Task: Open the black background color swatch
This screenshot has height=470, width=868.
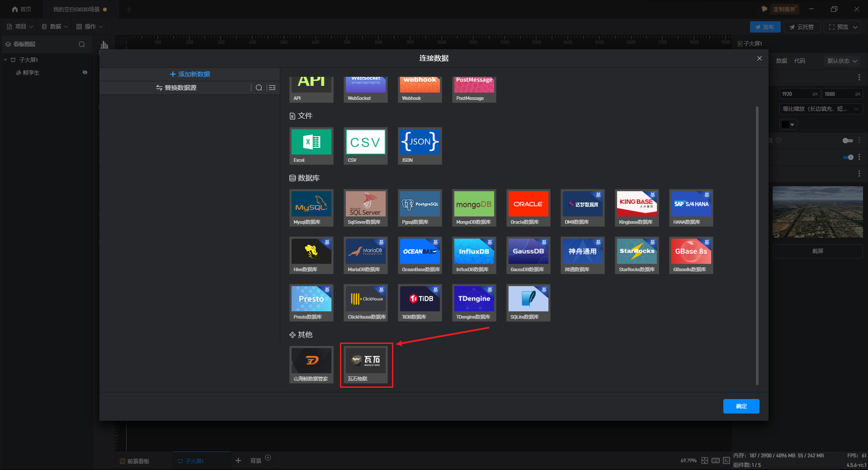Action: pos(788,124)
